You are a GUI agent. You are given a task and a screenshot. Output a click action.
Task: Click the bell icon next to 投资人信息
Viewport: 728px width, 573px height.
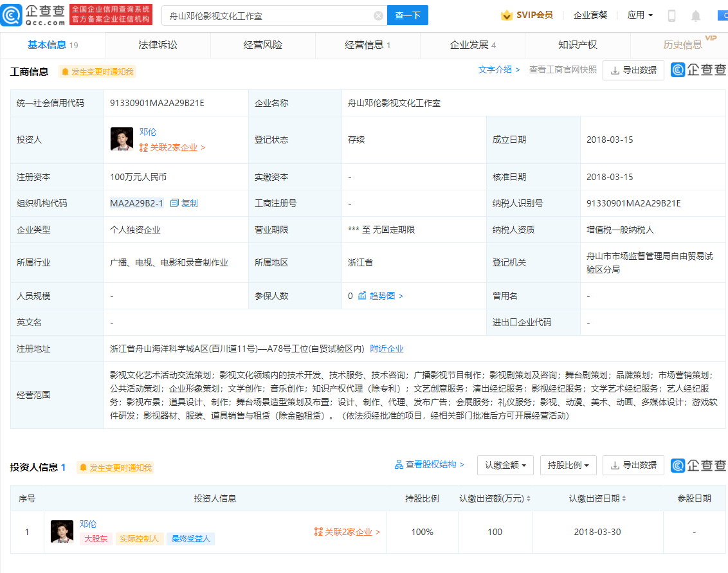83,468
